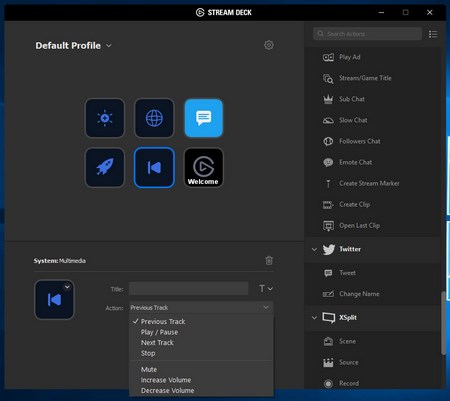Select the globe website key
The height and width of the screenshot is (401, 450).
(154, 118)
